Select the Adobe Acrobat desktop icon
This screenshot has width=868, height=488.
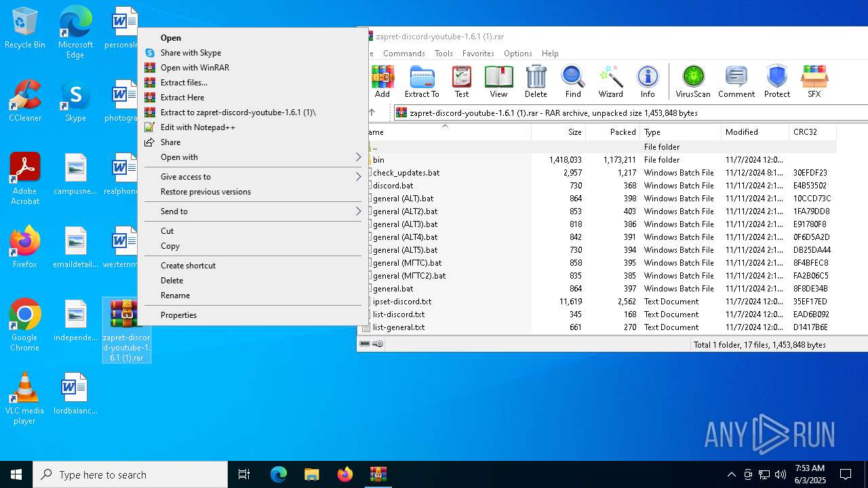(25, 179)
